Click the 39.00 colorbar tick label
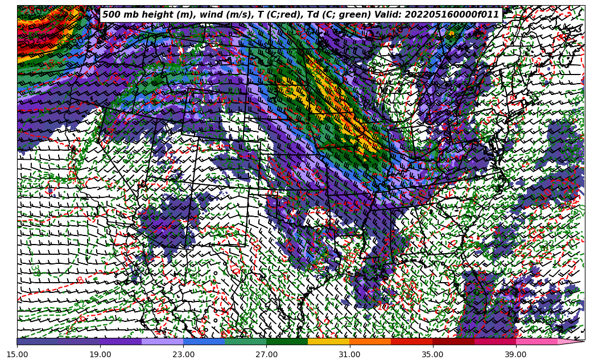This screenshot has height=364, width=590. (515, 354)
